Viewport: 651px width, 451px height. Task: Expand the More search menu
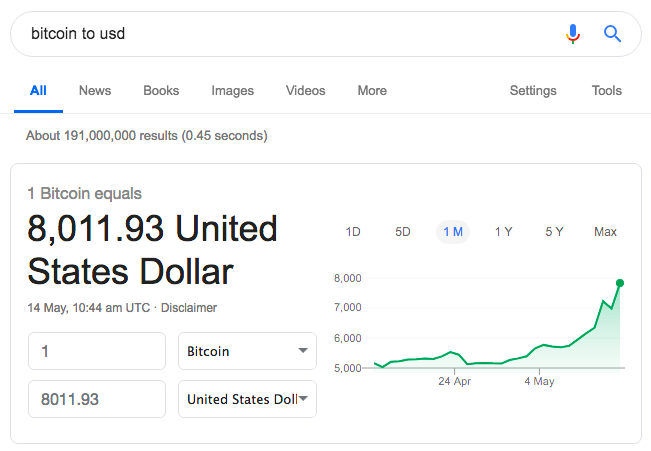(x=372, y=91)
